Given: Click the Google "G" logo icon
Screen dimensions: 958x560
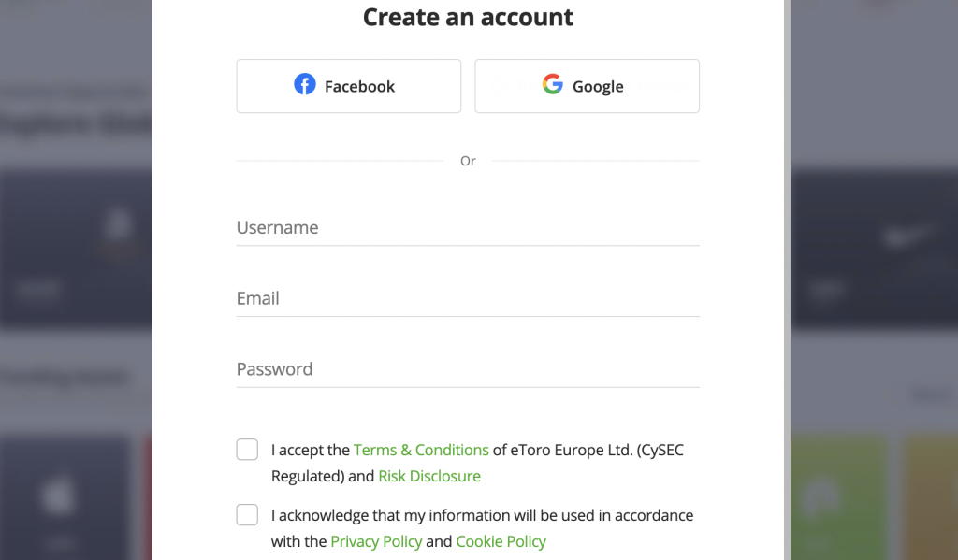Looking at the screenshot, I should tap(551, 84).
